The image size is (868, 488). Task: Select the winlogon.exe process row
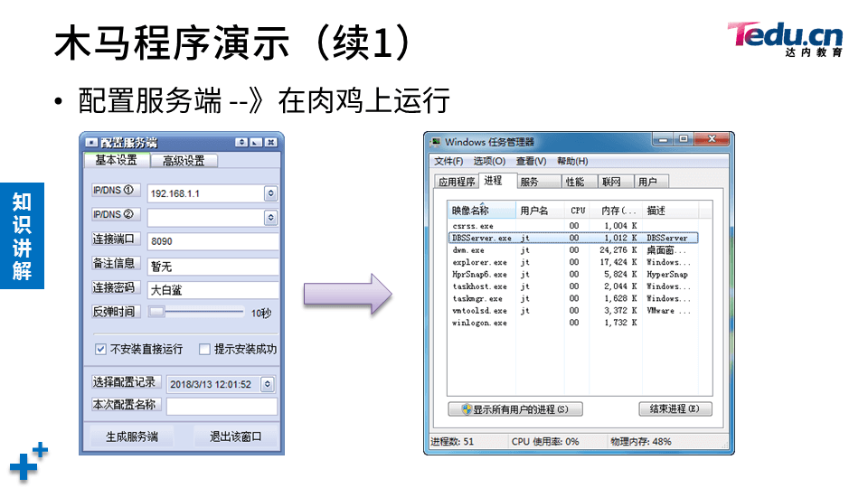coord(573,323)
